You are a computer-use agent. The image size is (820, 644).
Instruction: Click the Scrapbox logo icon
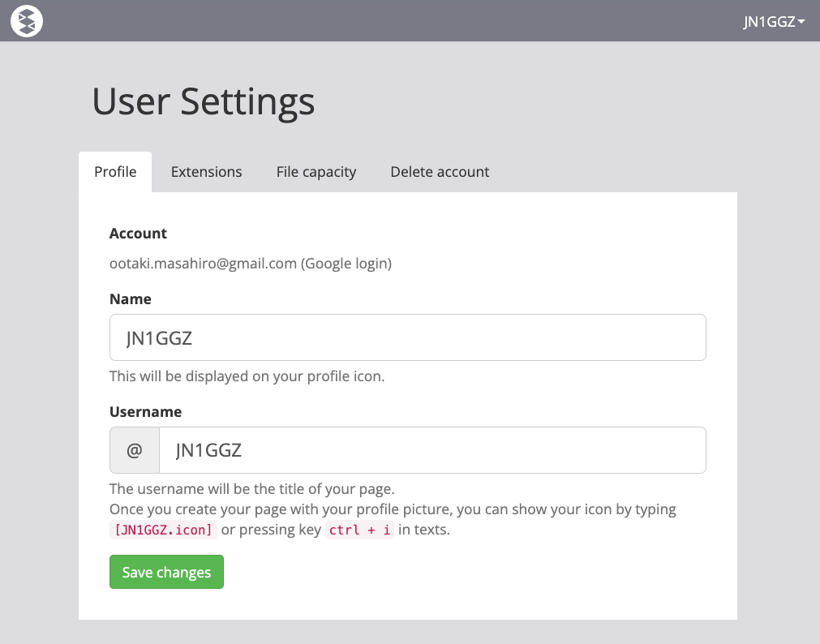tap(27, 21)
